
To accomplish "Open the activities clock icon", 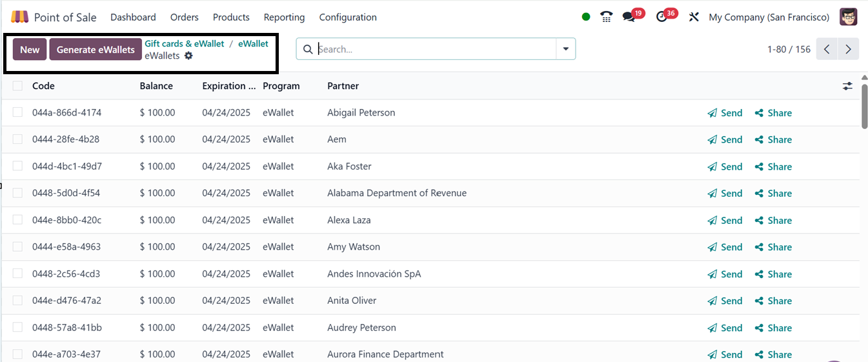I will 661,17.
